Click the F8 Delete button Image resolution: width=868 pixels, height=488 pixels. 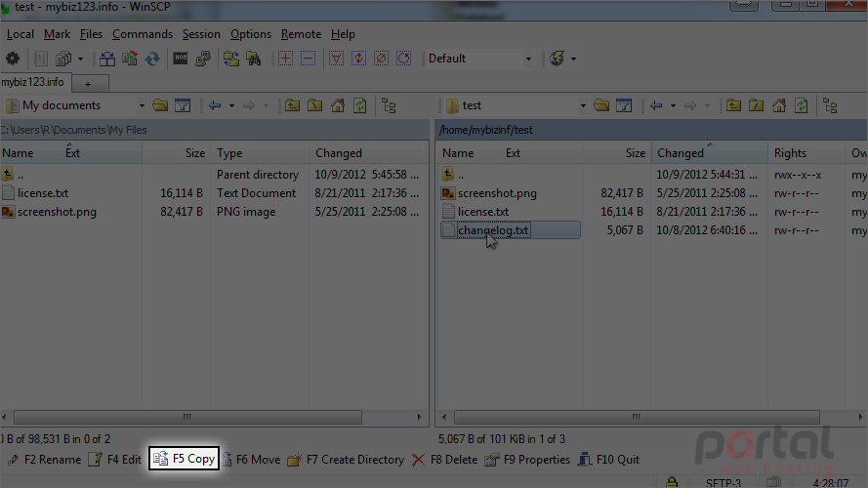tap(444, 460)
